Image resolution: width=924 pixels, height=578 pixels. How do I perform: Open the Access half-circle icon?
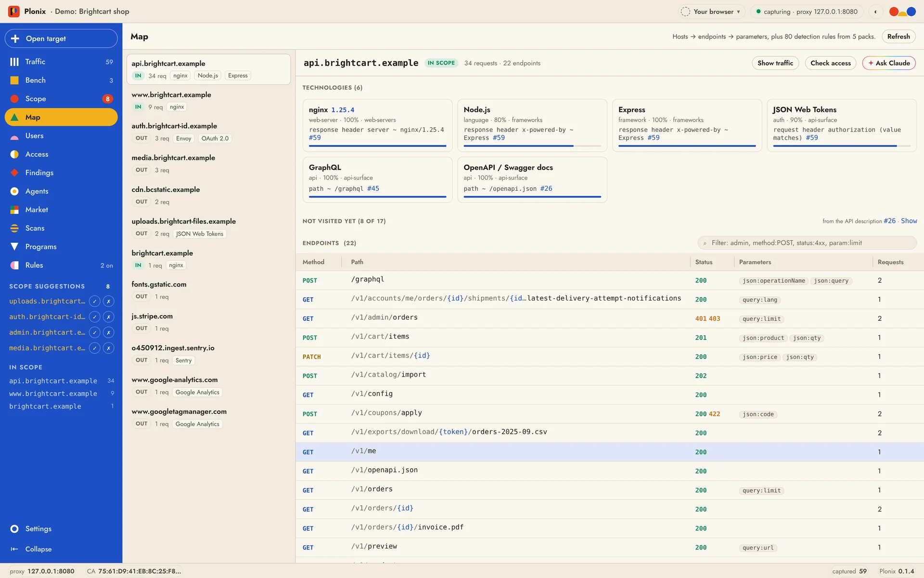[14, 154]
